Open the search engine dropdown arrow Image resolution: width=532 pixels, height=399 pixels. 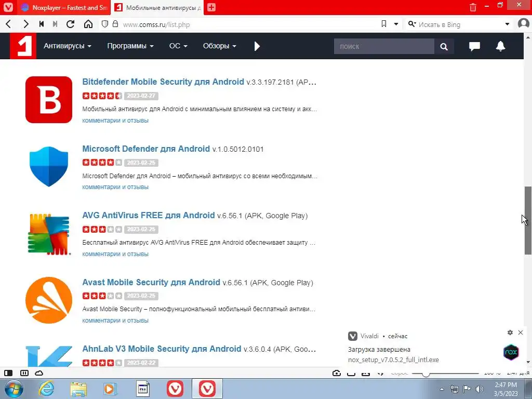tap(507, 24)
